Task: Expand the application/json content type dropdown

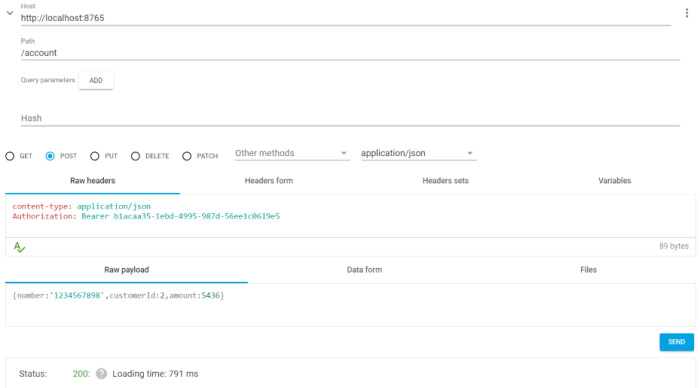Action: pyautogui.click(x=418, y=153)
